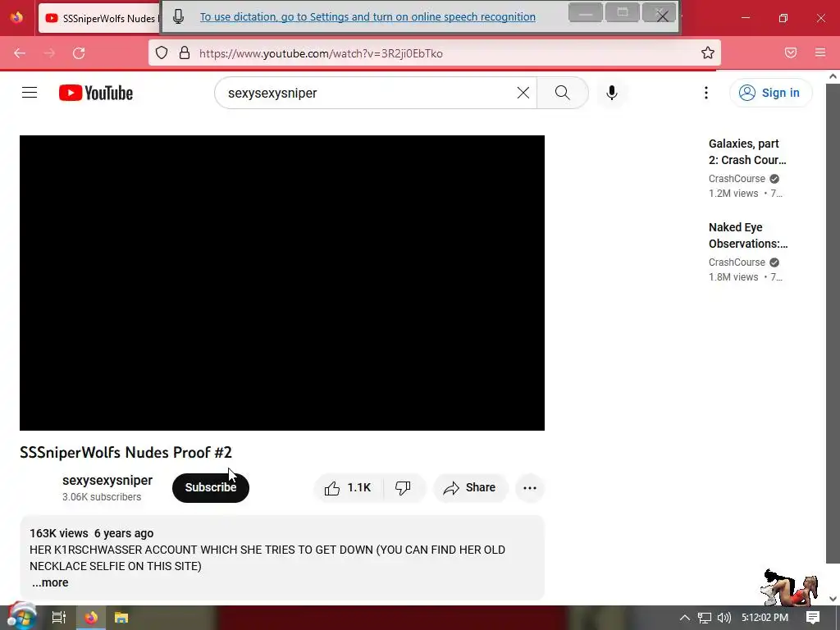Viewport: 840px width, 630px height.
Task: Click the black video player area
Action: (x=282, y=283)
